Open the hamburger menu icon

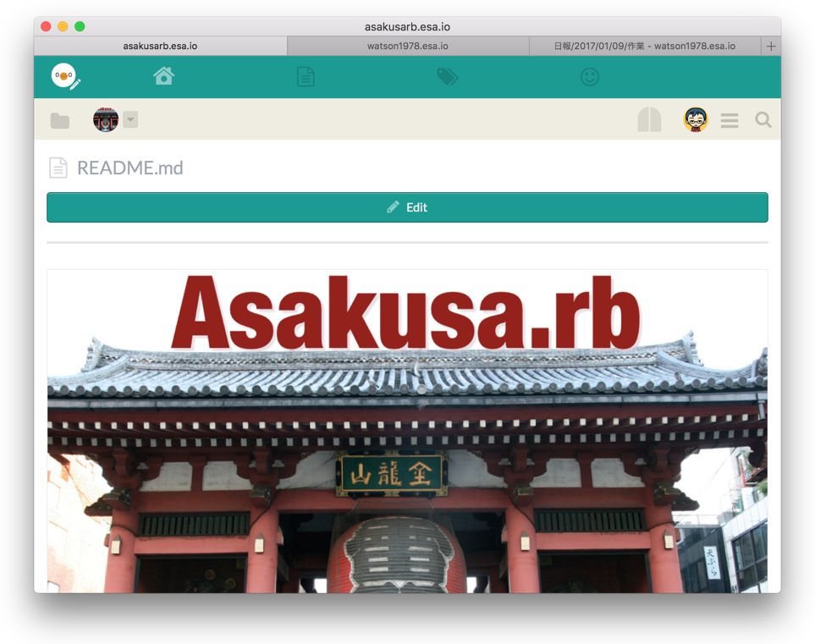730,120
